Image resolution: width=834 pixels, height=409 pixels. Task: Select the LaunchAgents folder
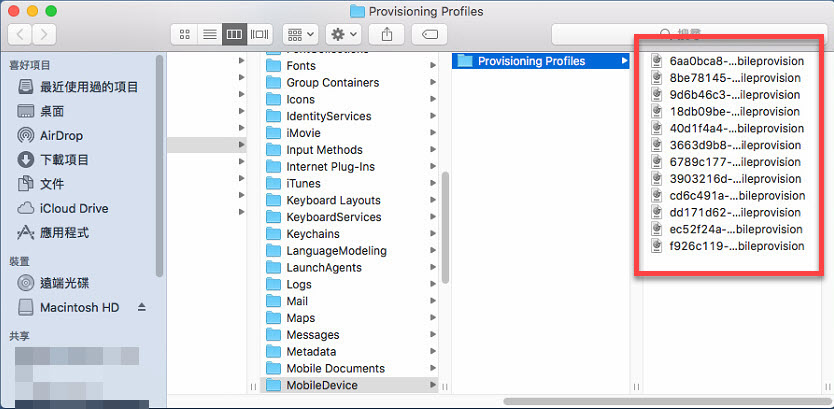point(351,268)
